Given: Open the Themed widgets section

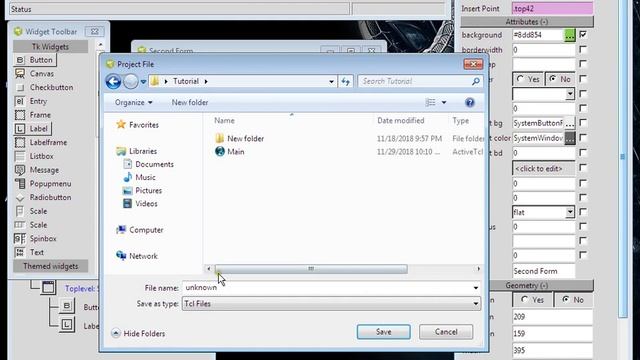Looking at the screenshot, I should pyautogui.click(x=51, y=266).
